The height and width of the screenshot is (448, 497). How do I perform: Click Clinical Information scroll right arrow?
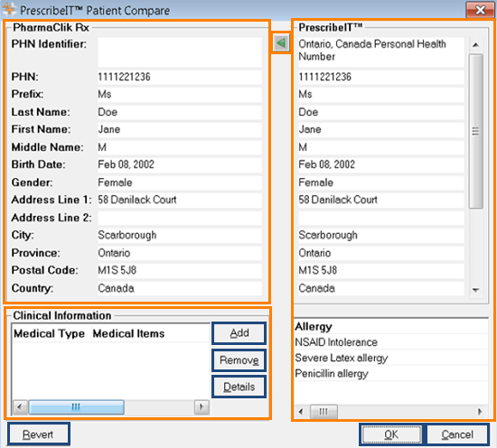coord(202,406)
